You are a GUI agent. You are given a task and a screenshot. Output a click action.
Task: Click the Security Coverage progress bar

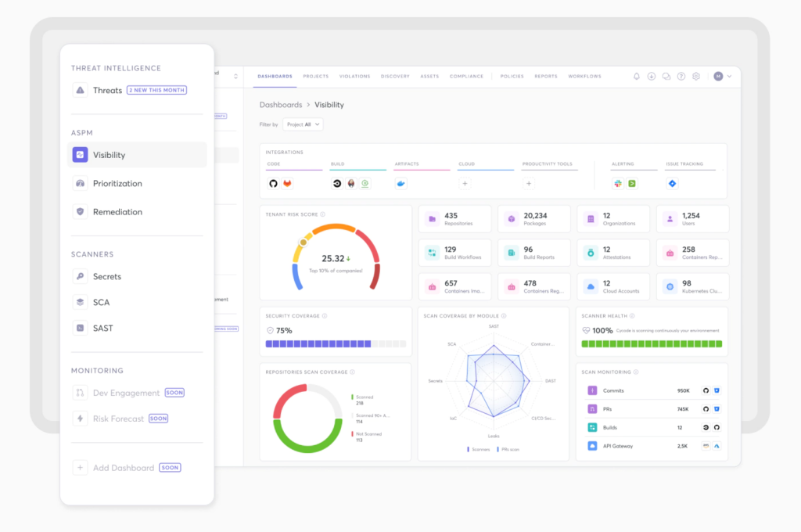click(x=336, y=344)
